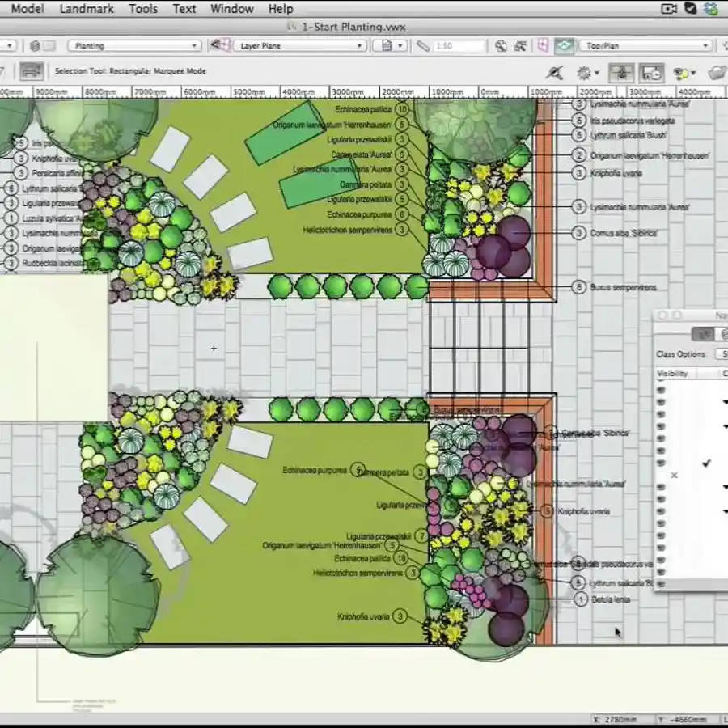The width and height of the screenshot is (728, 728).
Task: Click the active plane icon beside Layer Plane
Action: point(218,46)
